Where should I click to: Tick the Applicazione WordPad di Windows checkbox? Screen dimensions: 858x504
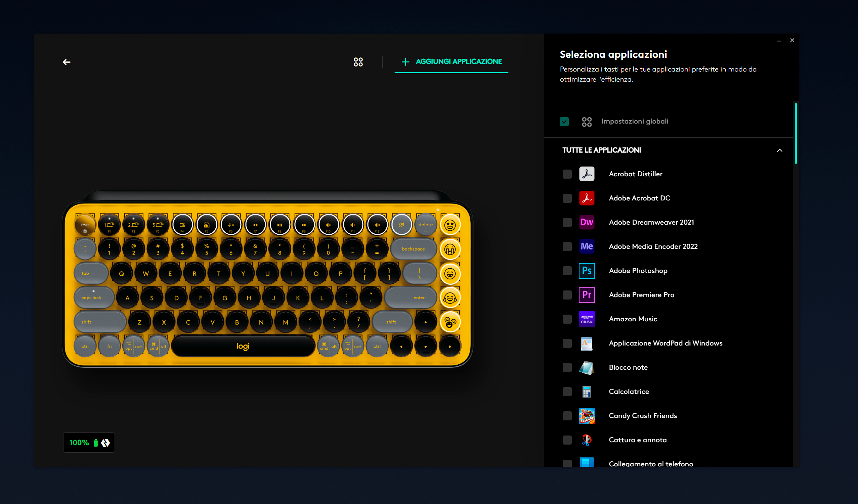567,343
